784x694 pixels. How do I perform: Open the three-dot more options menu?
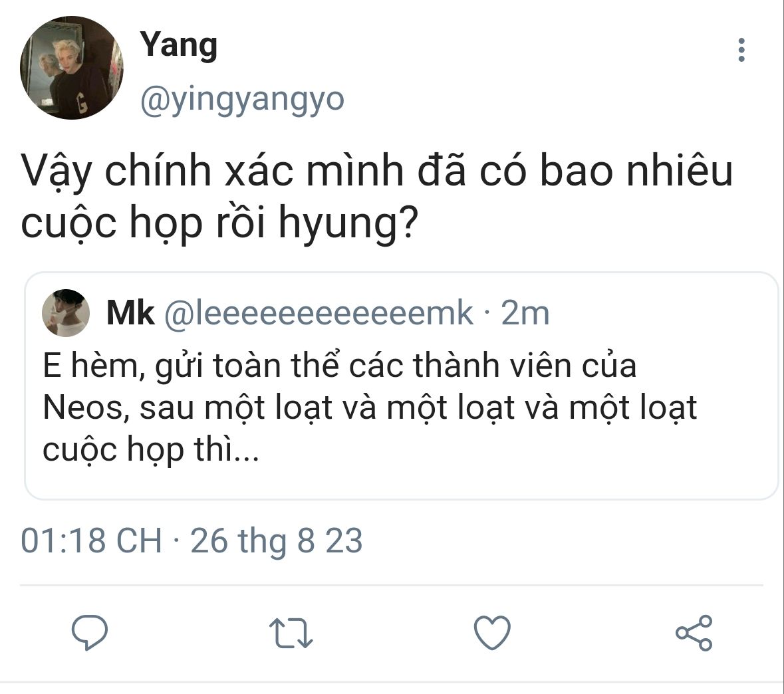click(x=741, y=50)
